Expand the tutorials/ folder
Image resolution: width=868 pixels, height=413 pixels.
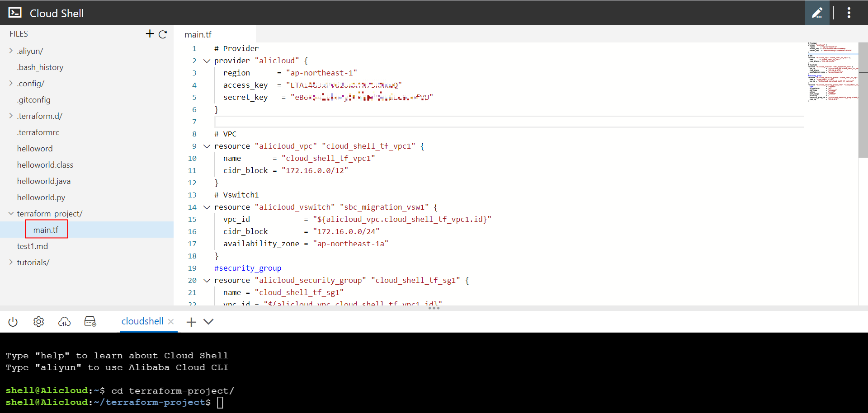[11, 262]
